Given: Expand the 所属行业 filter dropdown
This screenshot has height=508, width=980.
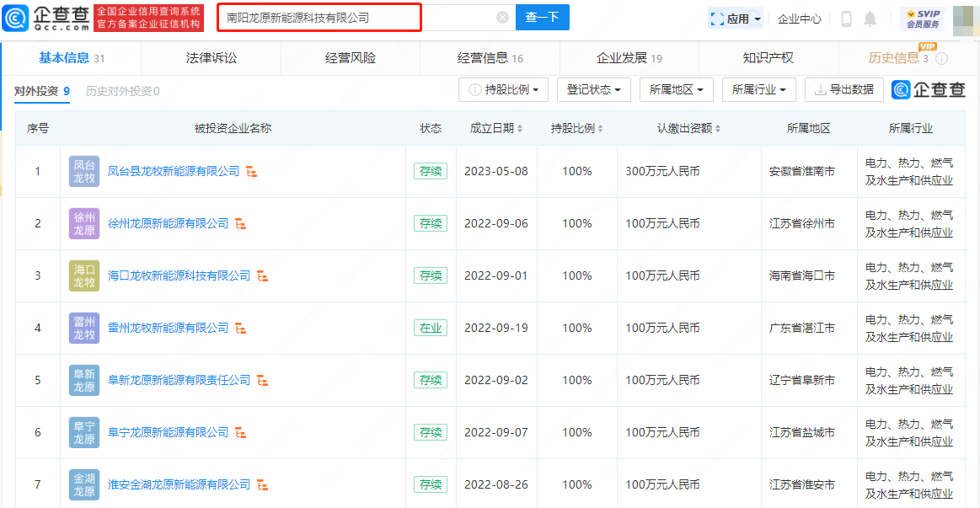Looking at the screenshot, I should tap(758, 90).
